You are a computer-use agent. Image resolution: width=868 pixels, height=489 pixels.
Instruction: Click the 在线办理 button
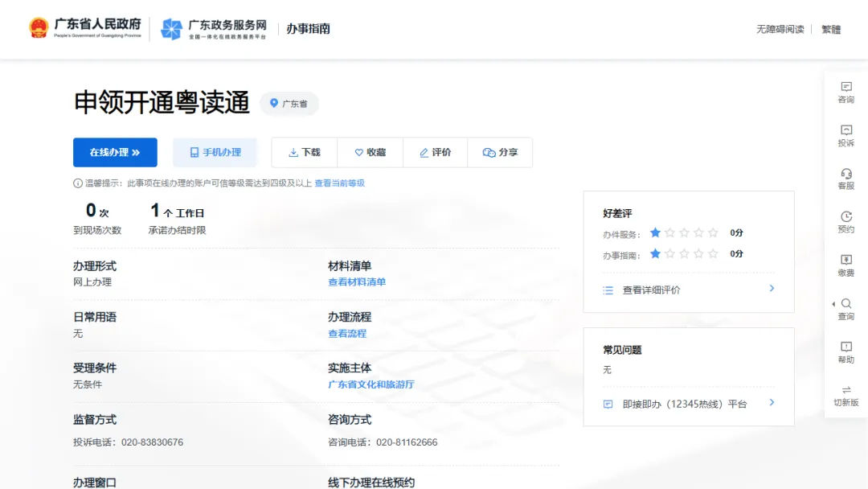pyautogui.click(x=115, y=152)
